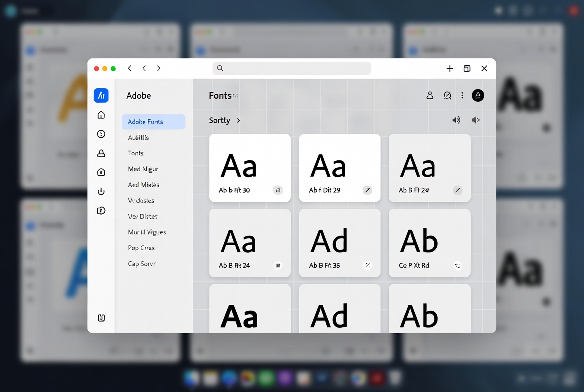Open the Ab B Ff 24 card with pencil
This screenshot has width=584, height=392.
[430, 168]
